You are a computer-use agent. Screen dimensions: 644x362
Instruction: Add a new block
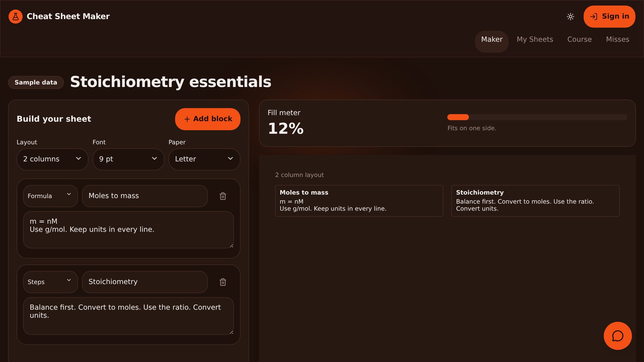[x=208, y=119]
